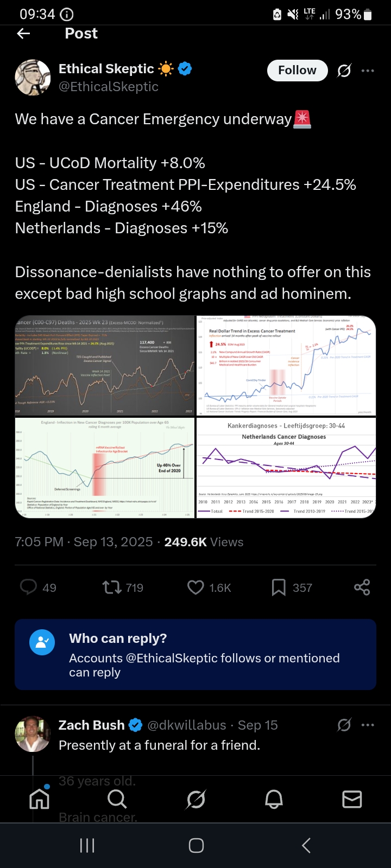Open the Messages envelope icon
The image size is (391, 868).
click(352, 799)
